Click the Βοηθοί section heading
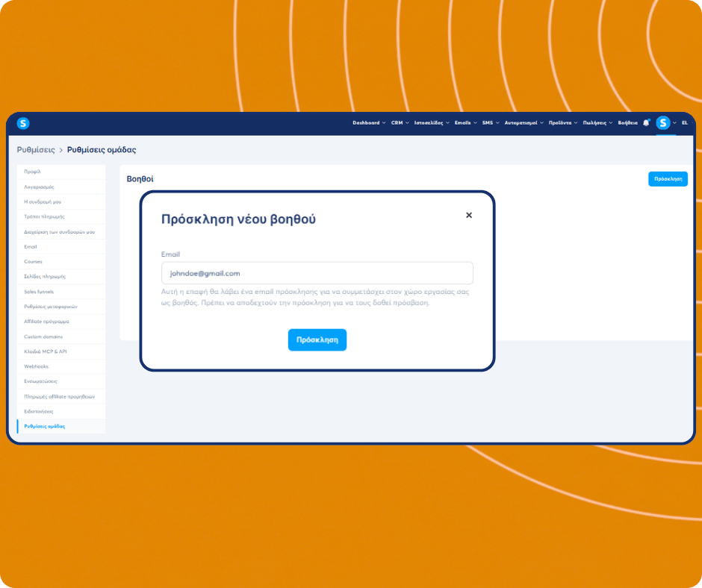Image resolution: width=702 pixels, height=588 pixels. pyautogui.click(x=140, y=179)
